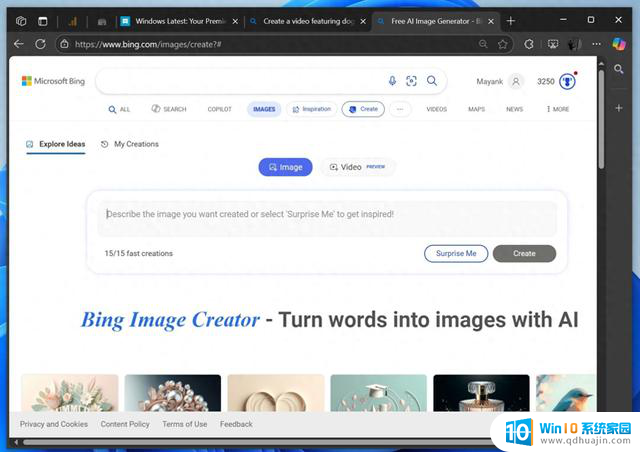Viewport: 640px width, 452px height.
Task: Open a new browser tab
Action: click(x=511, y=21)
